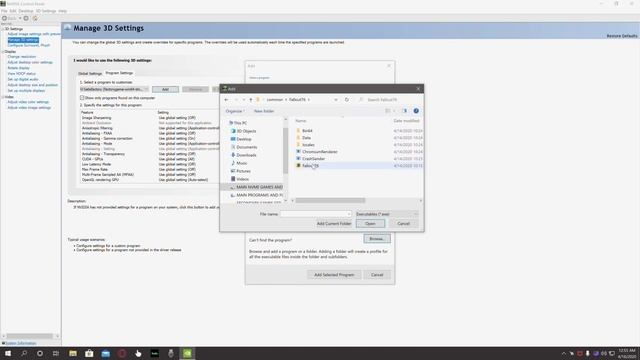Sort files by Date modified column
The image size is (640, 360).
pos(406,121)
